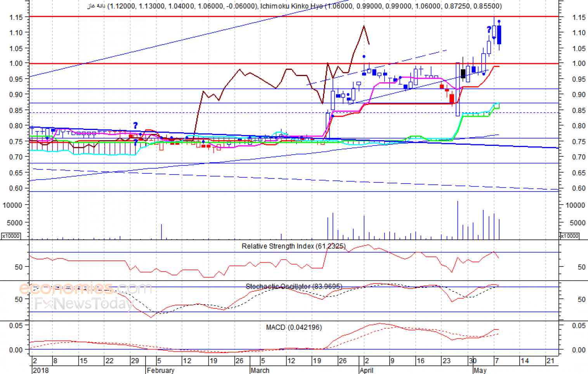Click 1.00 on the left price axis
The width and height of the screenshot is (588, 374).
(x=16, y=63)
